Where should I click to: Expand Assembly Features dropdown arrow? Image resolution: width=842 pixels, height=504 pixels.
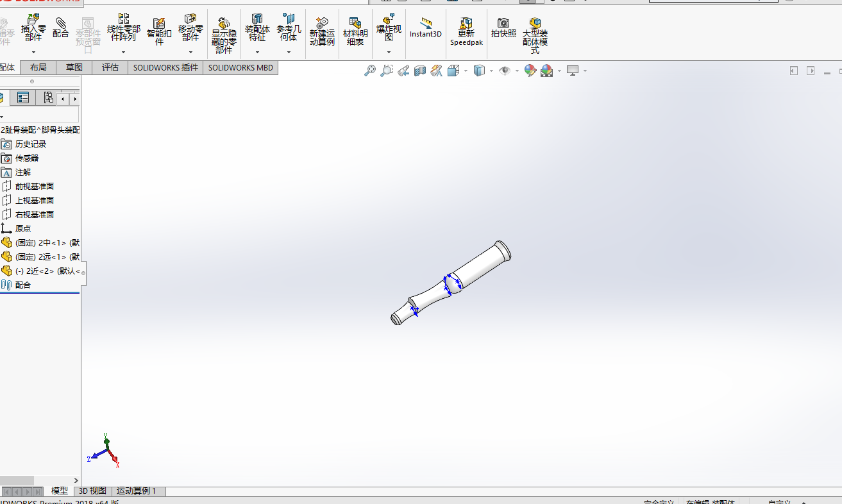pyautogui.click(x=257, y=52)
